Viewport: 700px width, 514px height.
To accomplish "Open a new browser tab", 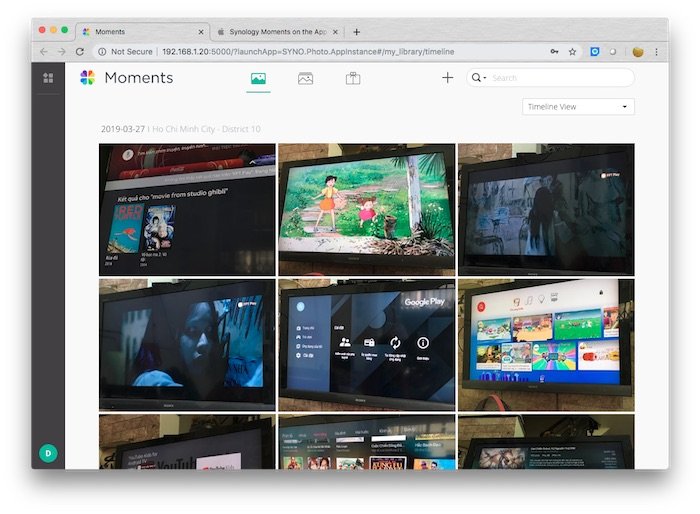I will click(356, 32).
